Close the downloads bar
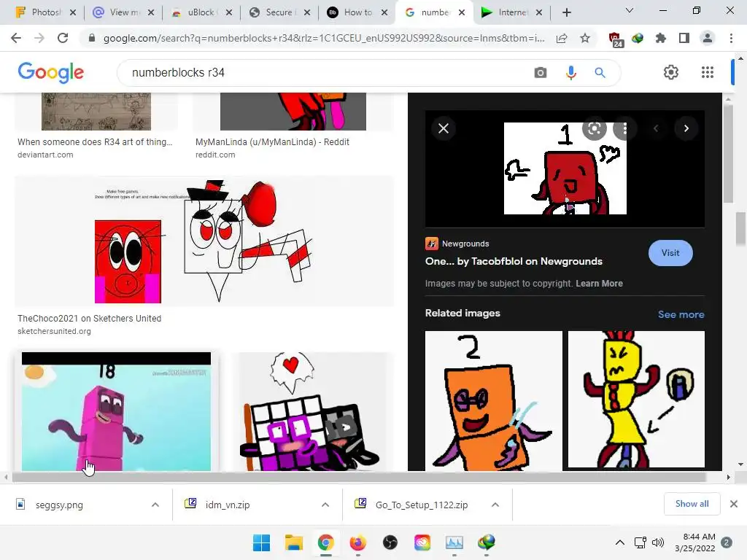 click(734, 504)
